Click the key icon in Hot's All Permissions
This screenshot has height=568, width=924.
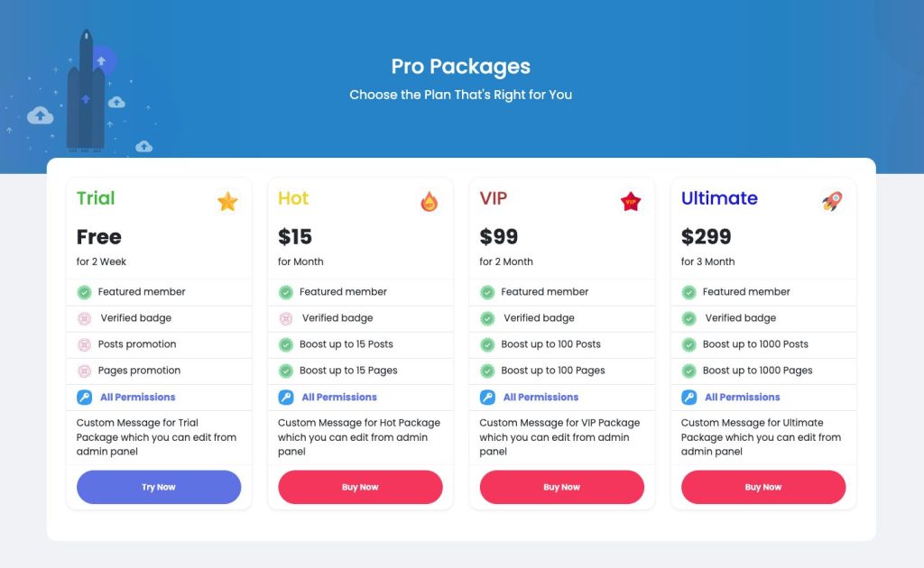point(286,398)
